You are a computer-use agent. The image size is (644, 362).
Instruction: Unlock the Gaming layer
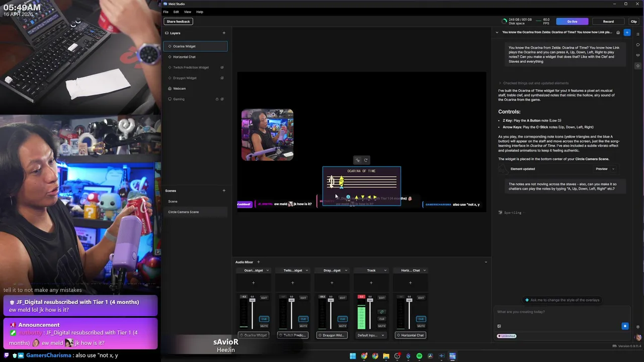pyautogui.click(x=217, y=99)
